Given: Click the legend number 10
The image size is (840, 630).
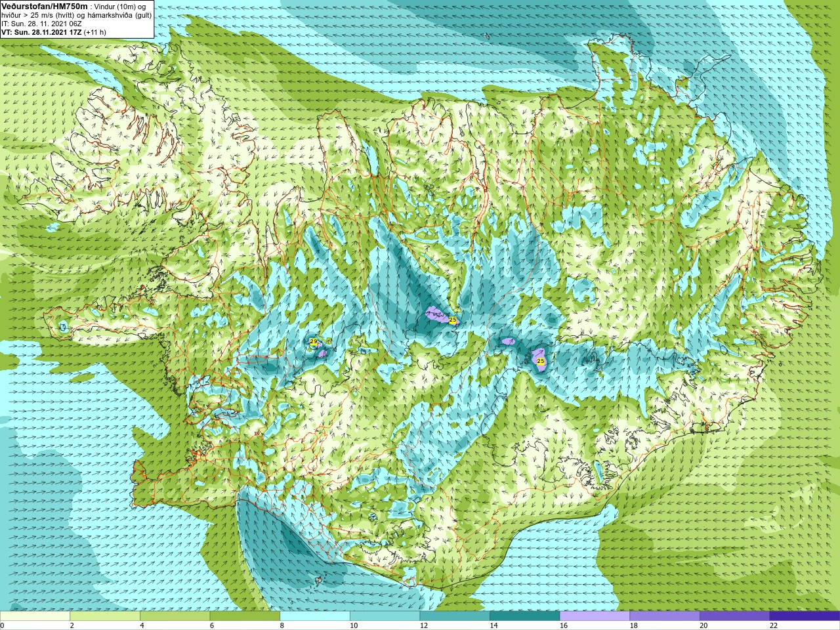Looking at the screenshot, I should (x=354, y=625).
